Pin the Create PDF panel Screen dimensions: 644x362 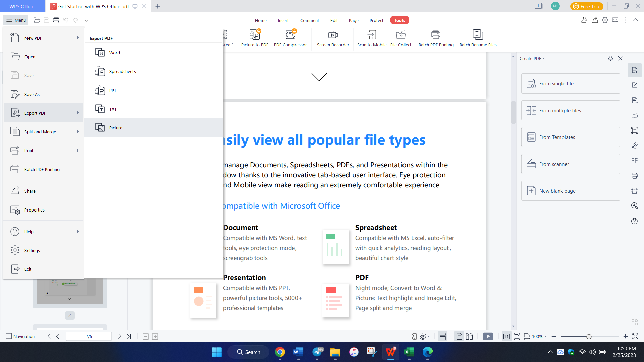tap(610, 58)
